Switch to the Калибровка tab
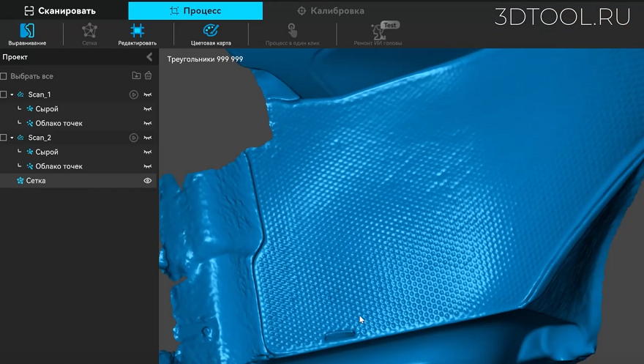Viewport: 644px width, 364px height. [331, 11]
